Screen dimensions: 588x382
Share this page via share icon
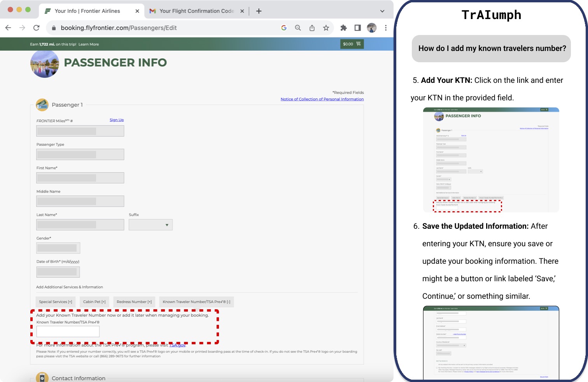[312, 28]
